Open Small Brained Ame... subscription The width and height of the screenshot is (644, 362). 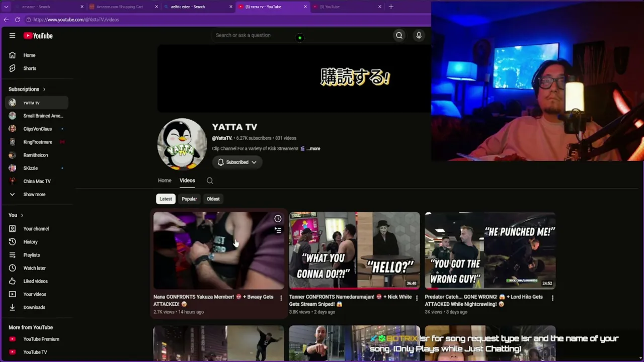point(36,116)
